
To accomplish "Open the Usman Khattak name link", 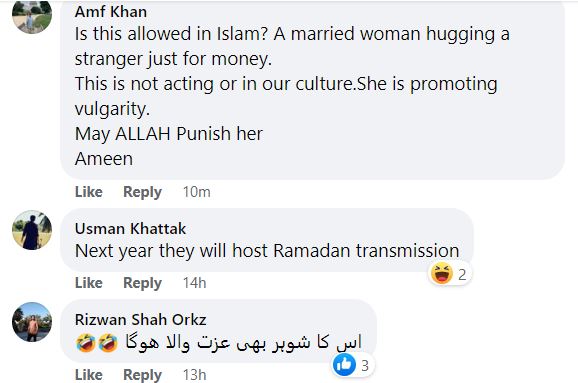I will point(130,229).
